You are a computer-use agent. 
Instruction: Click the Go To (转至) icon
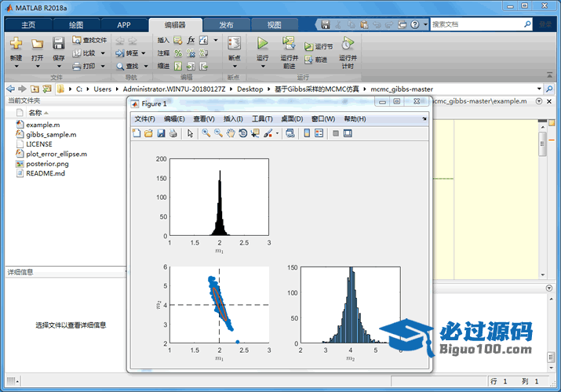(x=120, y=53)
